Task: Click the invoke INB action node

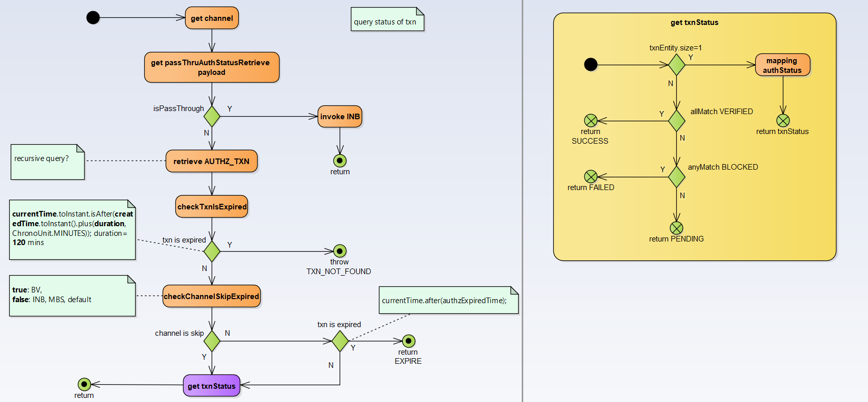Action: [340, 117]
